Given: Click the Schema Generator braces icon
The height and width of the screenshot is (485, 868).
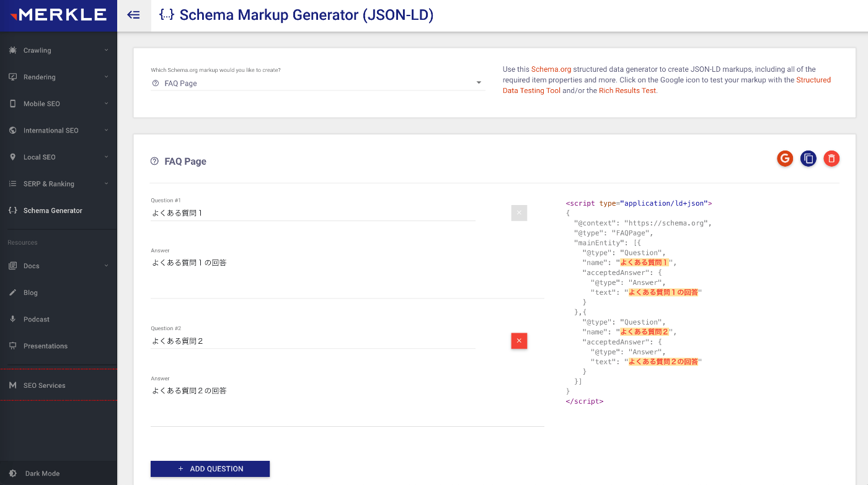Looking at the screenshot, I should coord(13,210).
